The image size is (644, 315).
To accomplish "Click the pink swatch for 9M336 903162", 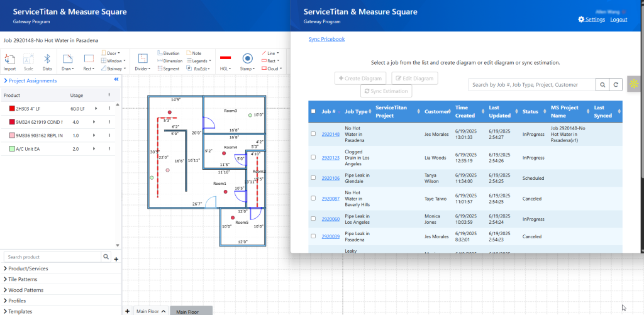I will 12,136.
